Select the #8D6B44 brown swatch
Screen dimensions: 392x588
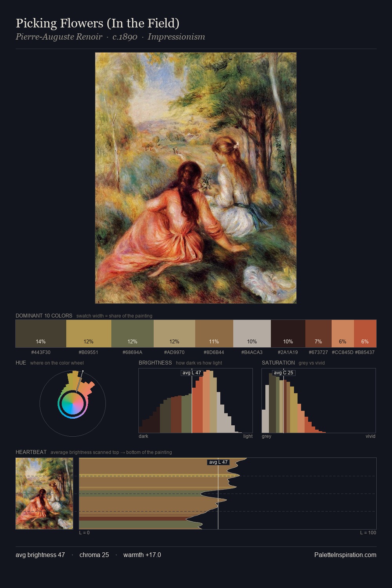click(x=214, y=334)
